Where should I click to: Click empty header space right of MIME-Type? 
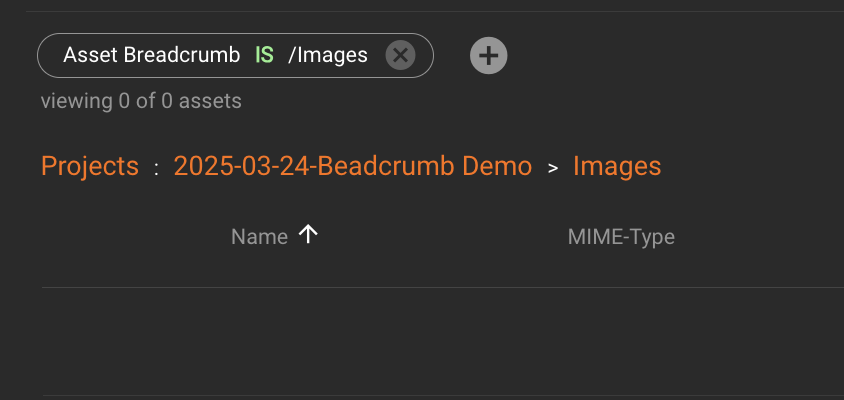(760, 237)
